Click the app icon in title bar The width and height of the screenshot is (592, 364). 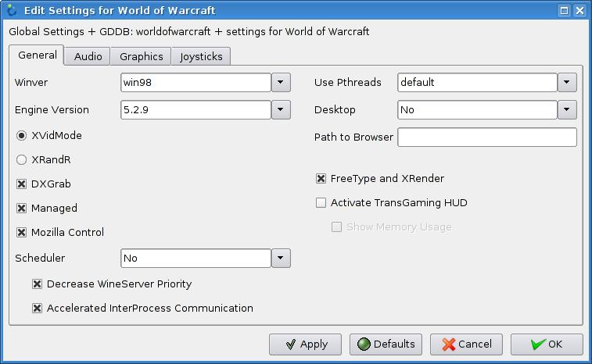[11, 10]
